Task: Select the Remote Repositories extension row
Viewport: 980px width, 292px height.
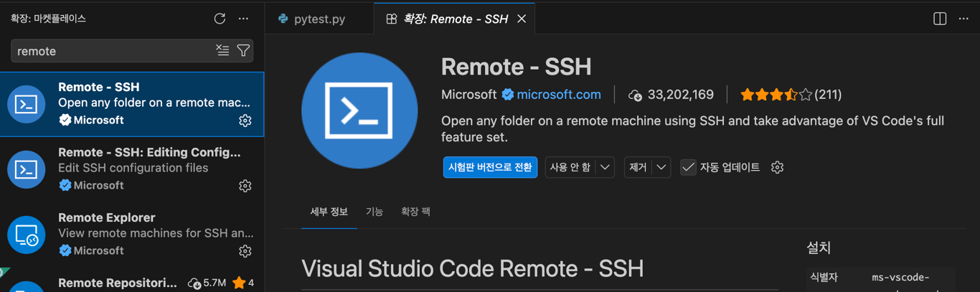Action: (132, 281)
